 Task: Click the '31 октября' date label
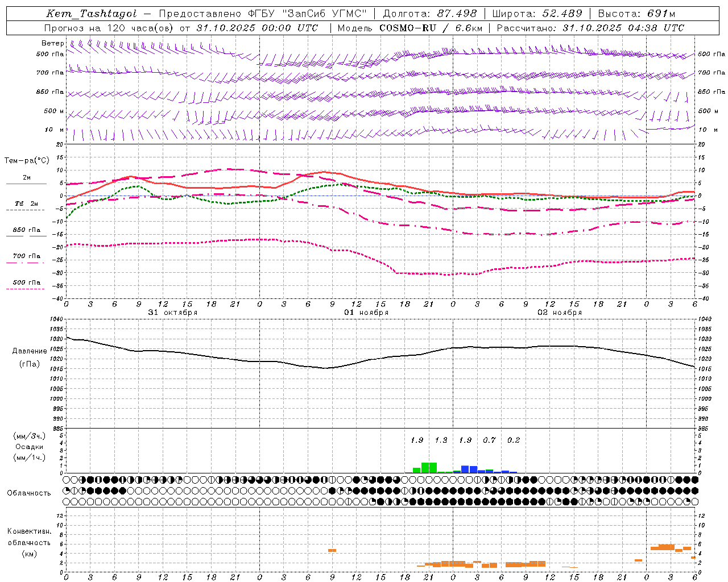point(173,313)
